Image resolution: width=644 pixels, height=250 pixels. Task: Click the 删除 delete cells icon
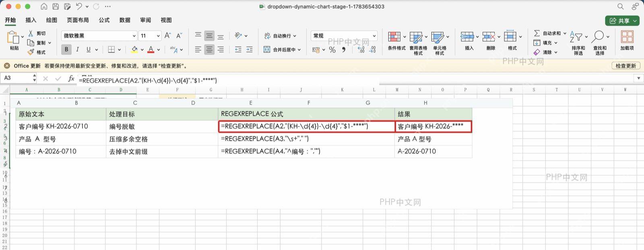pyautogui.click(x=488, y=37)
